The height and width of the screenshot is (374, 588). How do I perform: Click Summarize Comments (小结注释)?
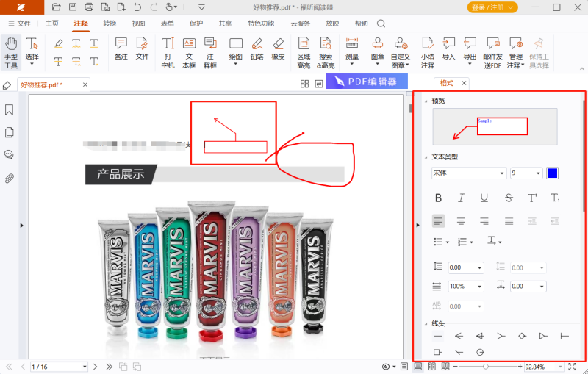pyautogui.click(x=428, y=53)
